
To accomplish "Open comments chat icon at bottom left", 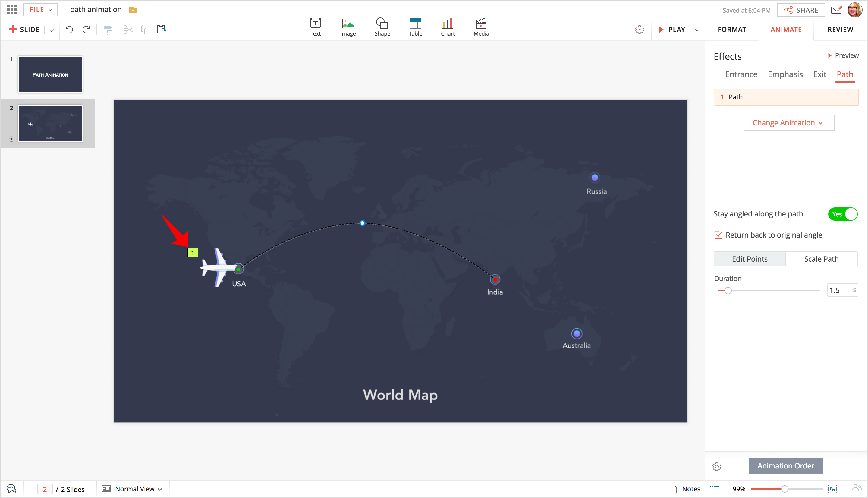I will point(11,489).
